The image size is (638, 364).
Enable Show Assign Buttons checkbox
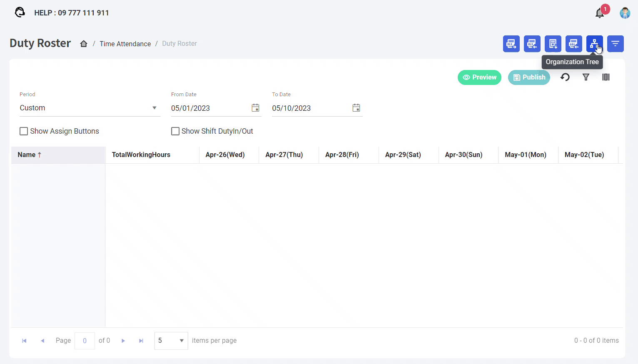pyautogui.click(x=24, y=131)
